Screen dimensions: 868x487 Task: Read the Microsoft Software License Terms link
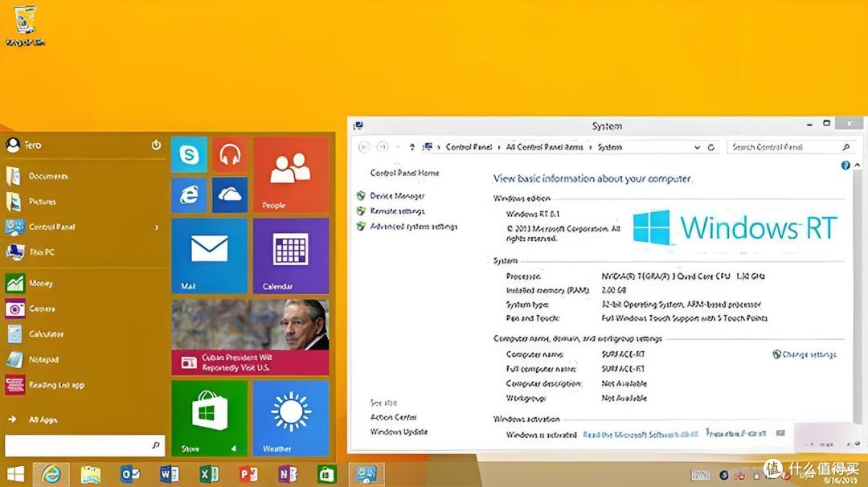(x=641, y=435)
